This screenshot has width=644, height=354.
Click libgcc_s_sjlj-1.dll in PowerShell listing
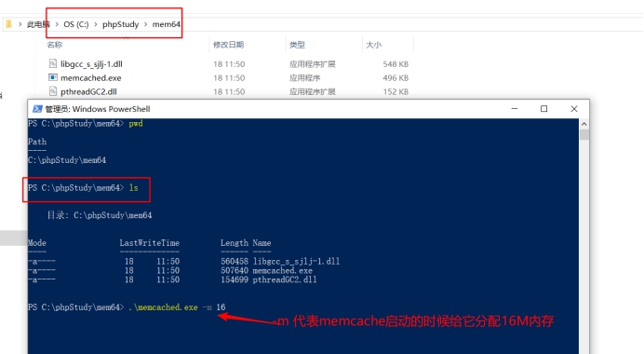pyautogui.click(x=296, y=261)
